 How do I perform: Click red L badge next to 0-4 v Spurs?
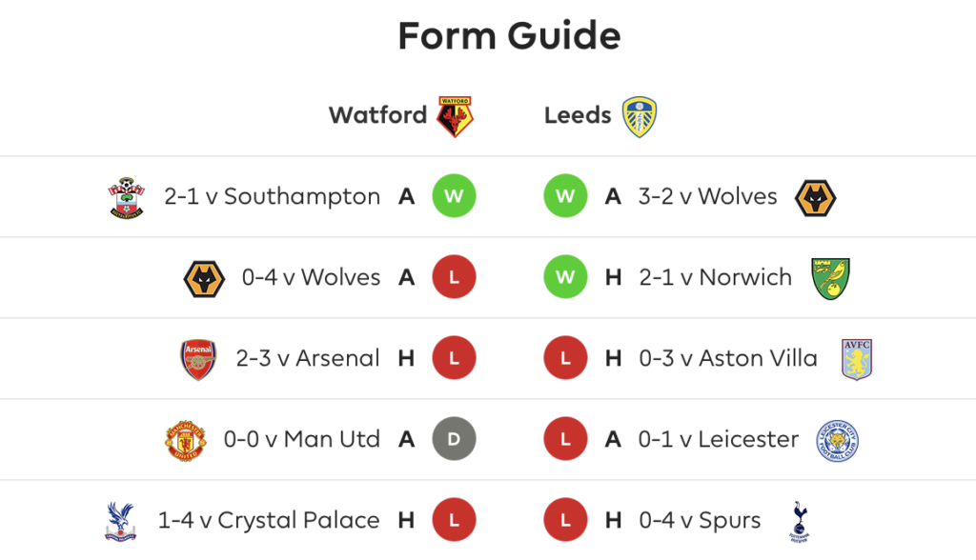(x=565, y=520)
